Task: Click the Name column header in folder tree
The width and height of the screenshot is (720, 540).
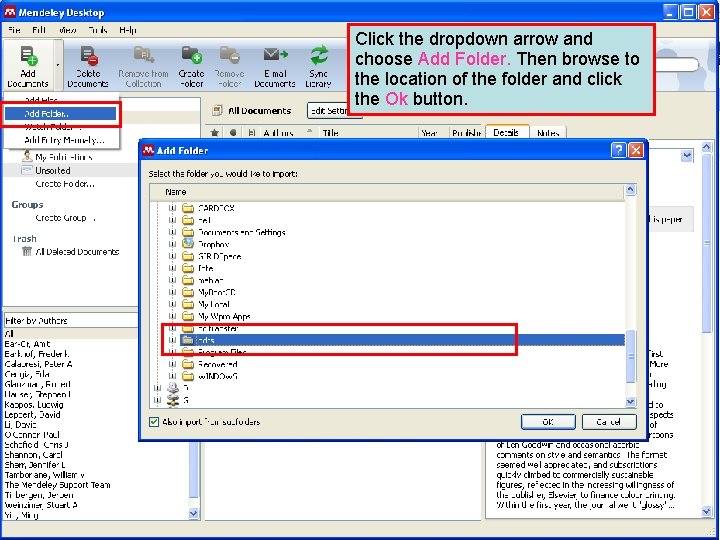Action: coord(386,192)
